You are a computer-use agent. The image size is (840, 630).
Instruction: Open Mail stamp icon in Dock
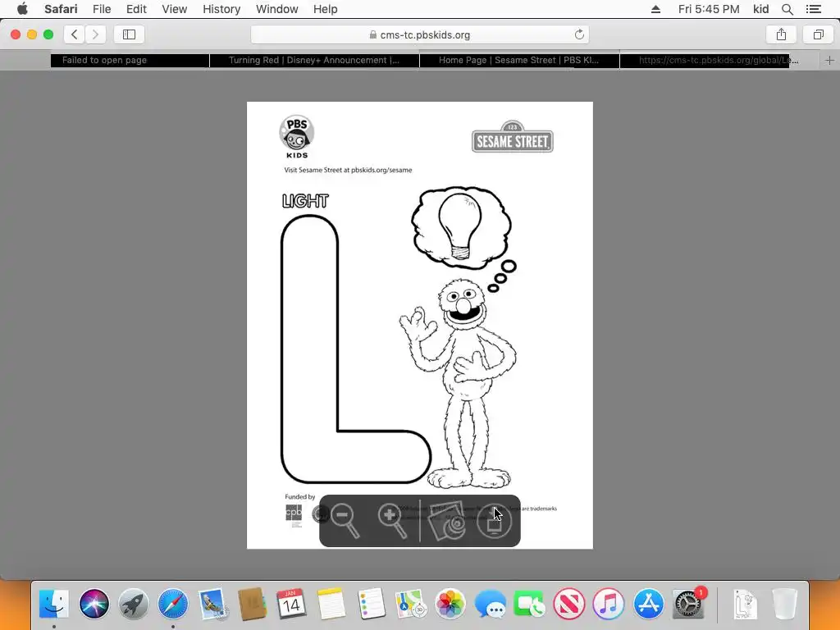(212, 604)
